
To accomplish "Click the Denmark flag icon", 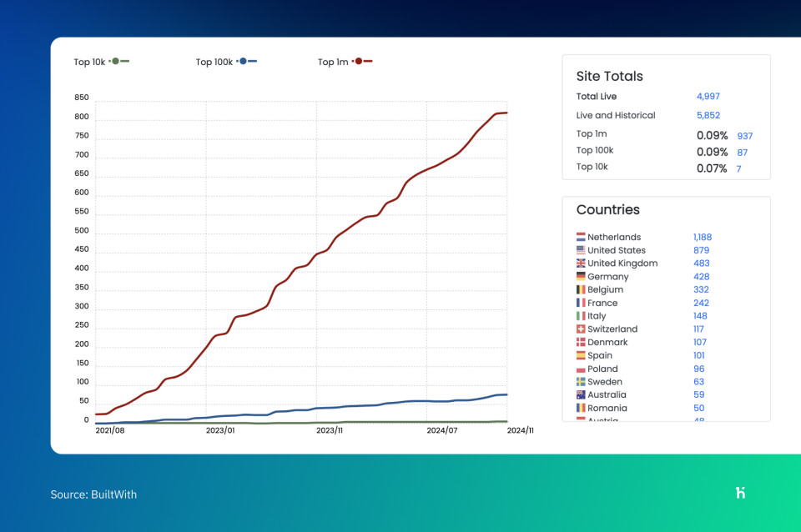I will (x=579, y=342).
